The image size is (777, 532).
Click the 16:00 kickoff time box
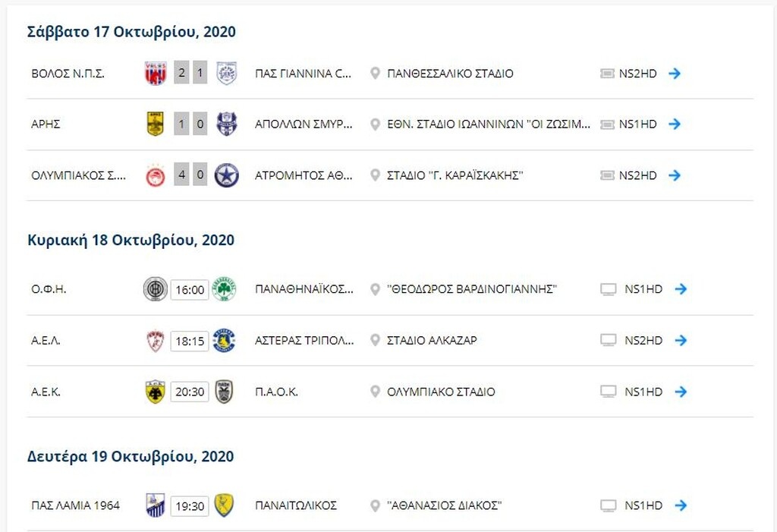tap(190, 289)
